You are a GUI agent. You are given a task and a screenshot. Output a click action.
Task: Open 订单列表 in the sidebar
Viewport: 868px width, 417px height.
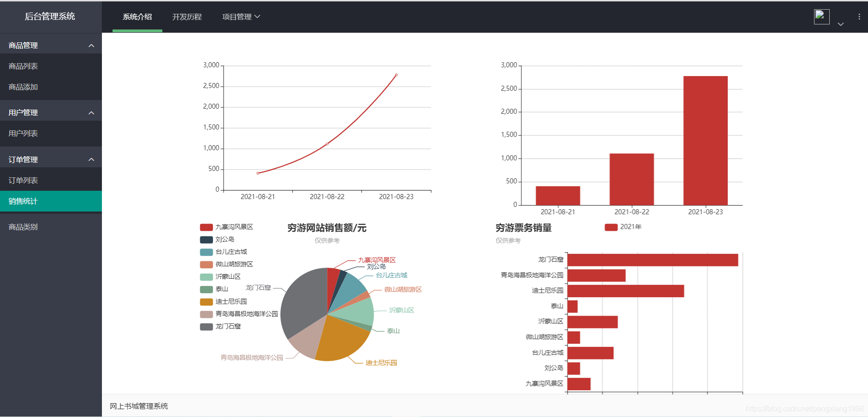[x=51, y=181]
